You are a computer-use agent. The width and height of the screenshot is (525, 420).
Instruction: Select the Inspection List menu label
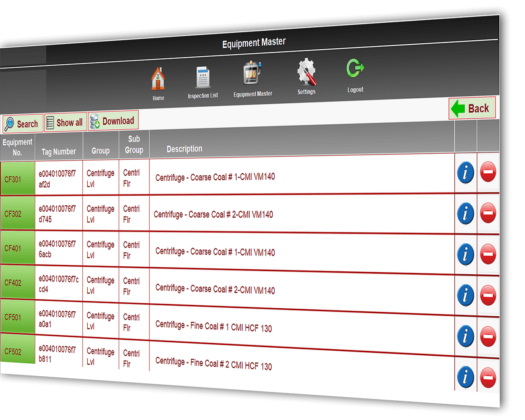click(203, 96)
